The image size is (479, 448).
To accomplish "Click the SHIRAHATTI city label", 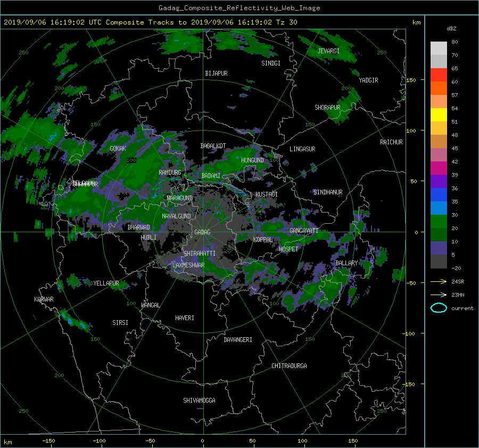I will click(200, 254).
